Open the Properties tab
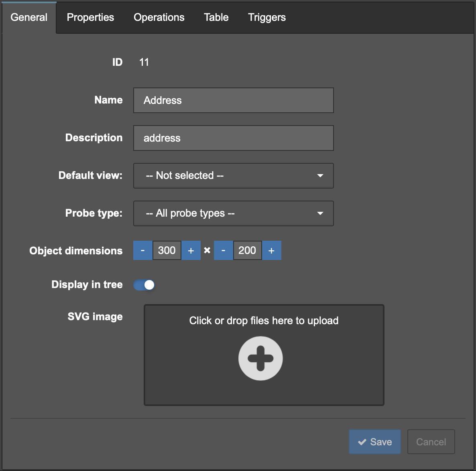The width and height of the screenshot is (476, 471). (x=90, y=17)
